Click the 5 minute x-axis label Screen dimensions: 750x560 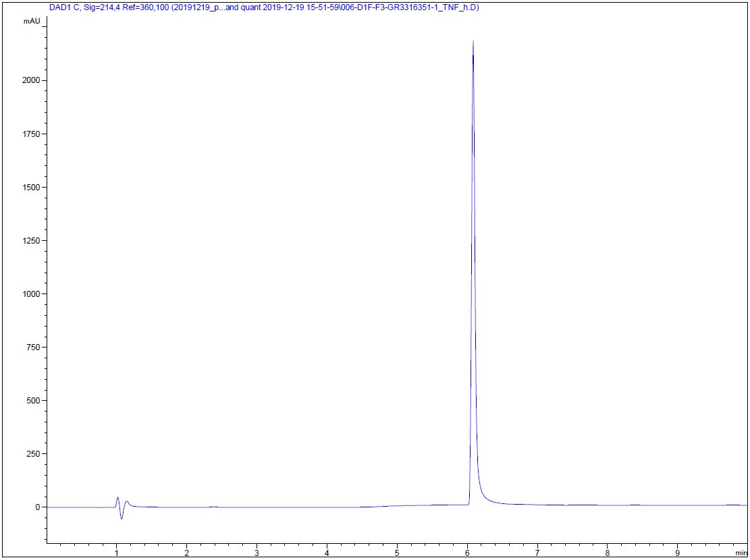[x=397, y=552]
